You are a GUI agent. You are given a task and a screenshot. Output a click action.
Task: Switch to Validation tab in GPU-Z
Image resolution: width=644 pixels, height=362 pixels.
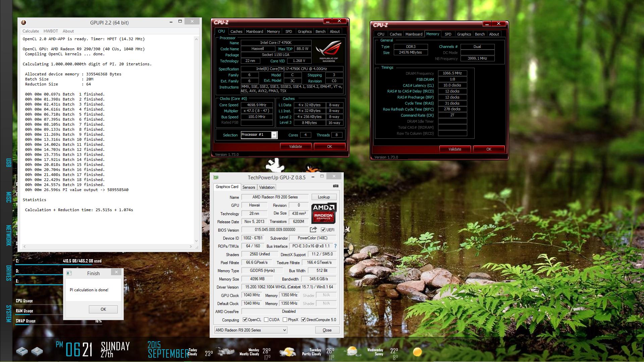267,187
